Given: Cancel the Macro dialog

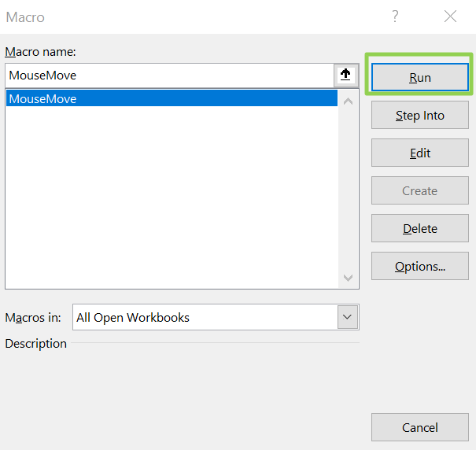Looking at the screenshot, I should tap(419, 428).
